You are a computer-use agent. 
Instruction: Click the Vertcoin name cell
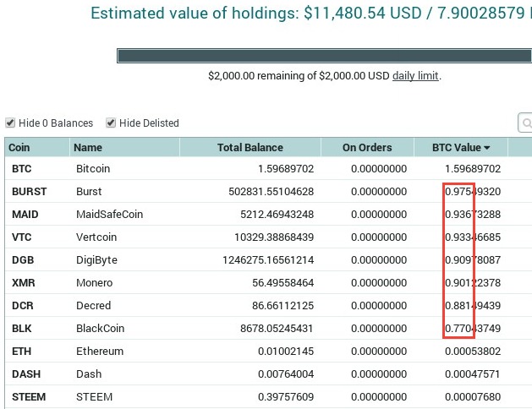96,237
